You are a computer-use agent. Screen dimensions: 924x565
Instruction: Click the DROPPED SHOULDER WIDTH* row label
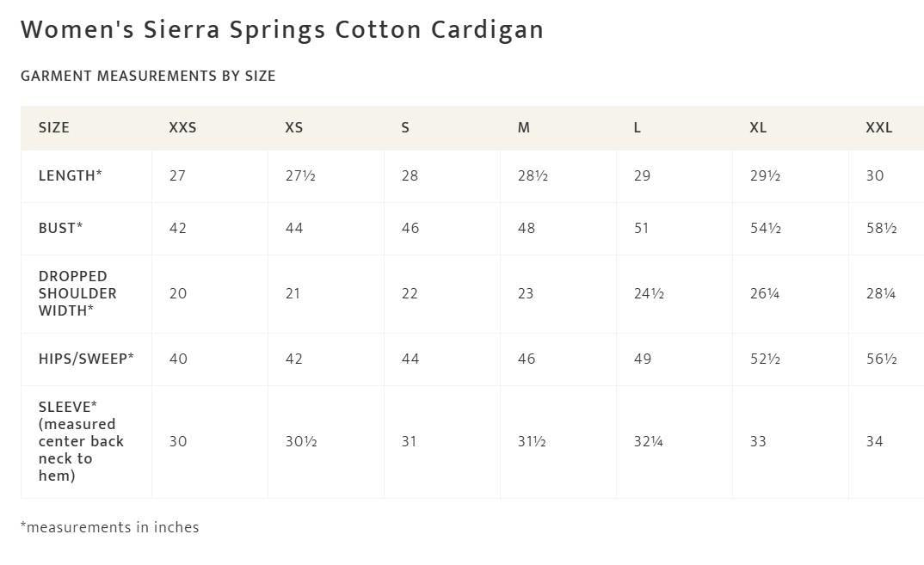(x=77, y=293)
